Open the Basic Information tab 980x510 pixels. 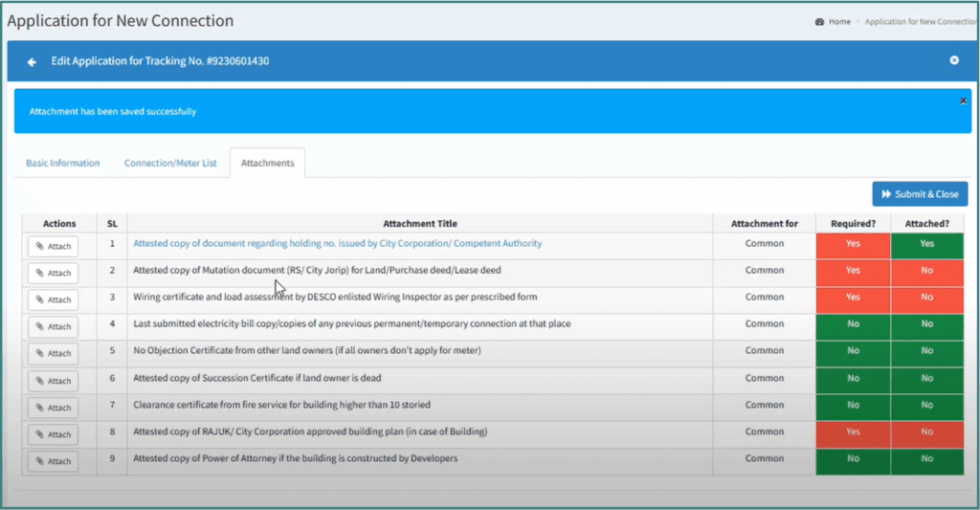tap(62, 164)
